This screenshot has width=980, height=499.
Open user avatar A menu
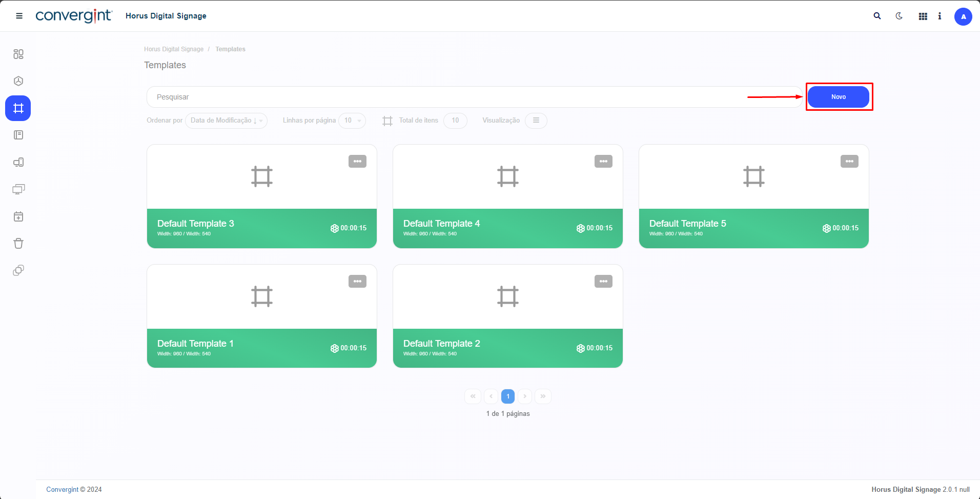(963, 16)
